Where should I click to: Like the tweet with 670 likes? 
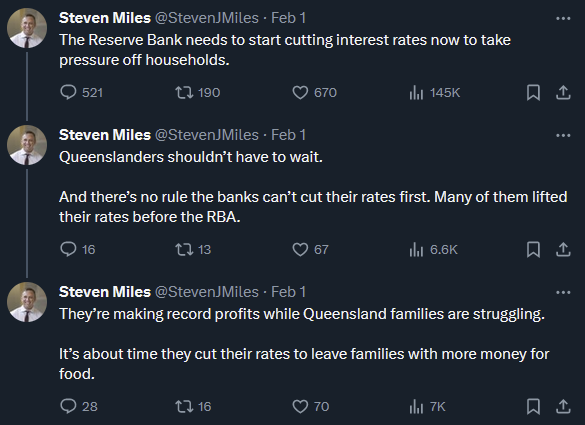pyautogui.click(x=300, y=92)
